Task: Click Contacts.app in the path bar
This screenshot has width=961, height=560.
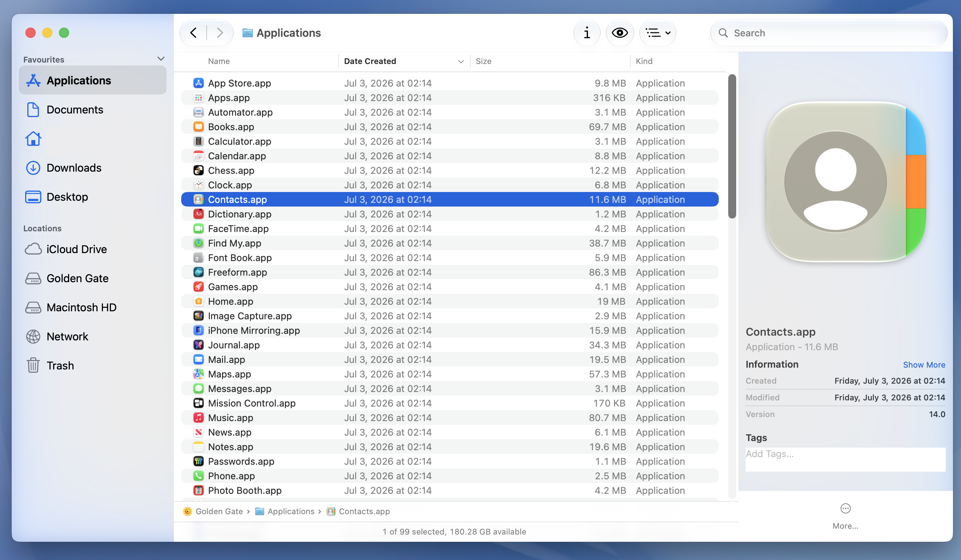Action: [x=358, y=511]
